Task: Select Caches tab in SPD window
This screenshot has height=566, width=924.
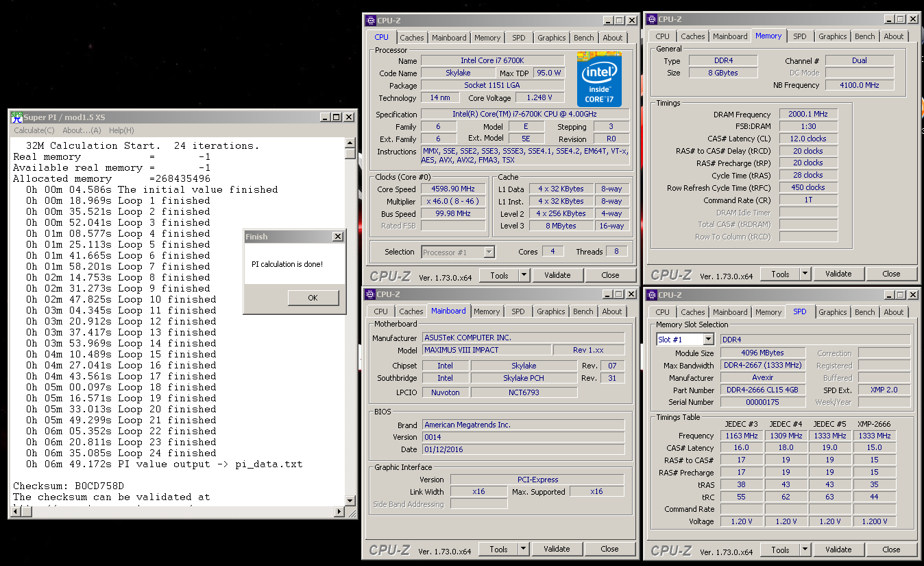Action: [x=693, y=312]
